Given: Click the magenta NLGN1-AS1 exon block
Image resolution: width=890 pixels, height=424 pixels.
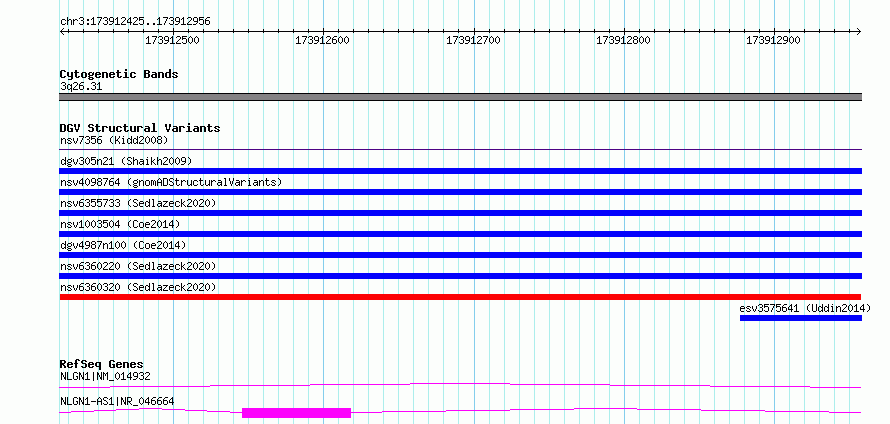Looking at the screenshot, I should 296,413.
